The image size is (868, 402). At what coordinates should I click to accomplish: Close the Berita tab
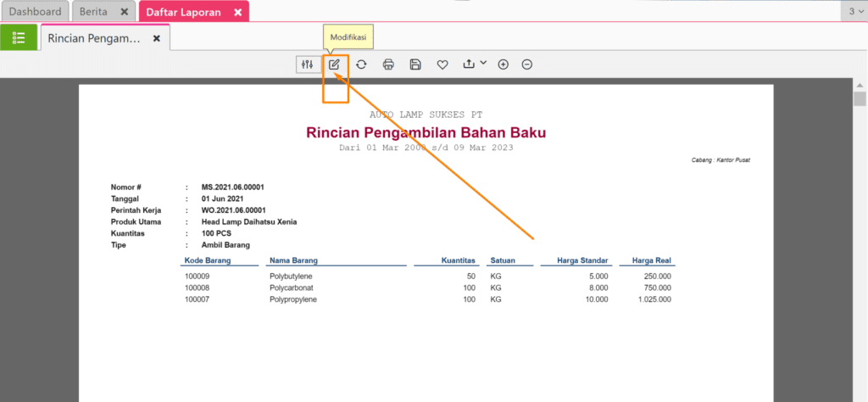click(124, 12)
